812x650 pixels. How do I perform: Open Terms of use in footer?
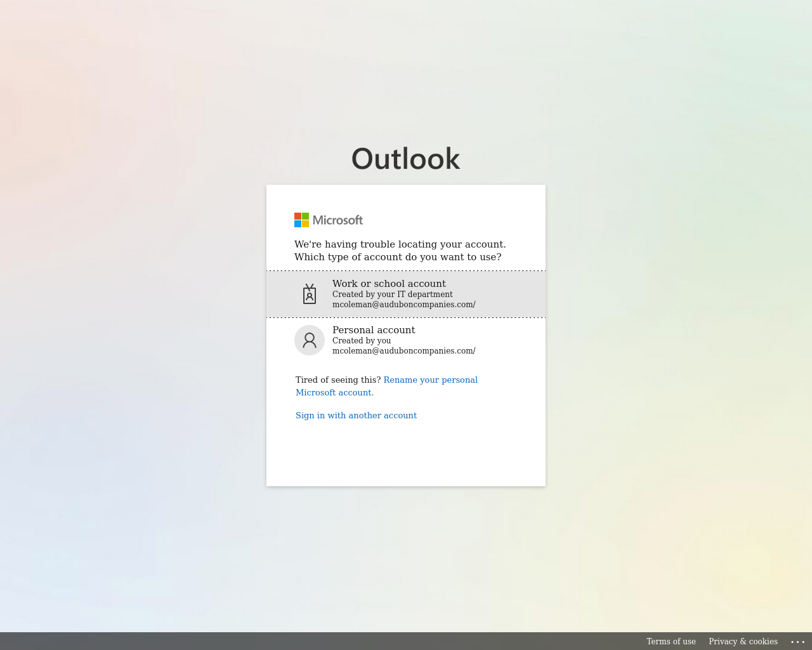coord(671,641)
